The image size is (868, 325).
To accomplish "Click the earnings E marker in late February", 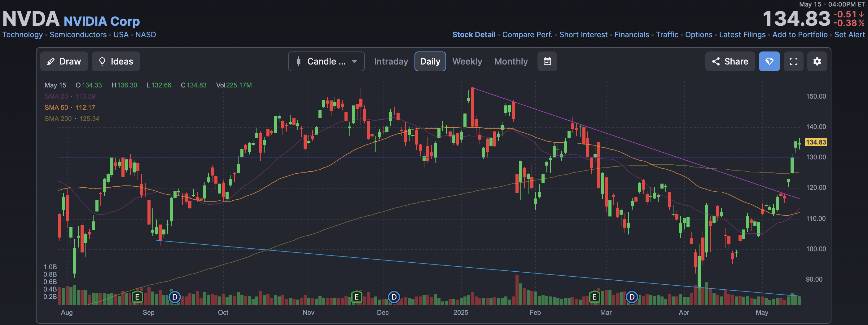I will (x=594, y=297).
